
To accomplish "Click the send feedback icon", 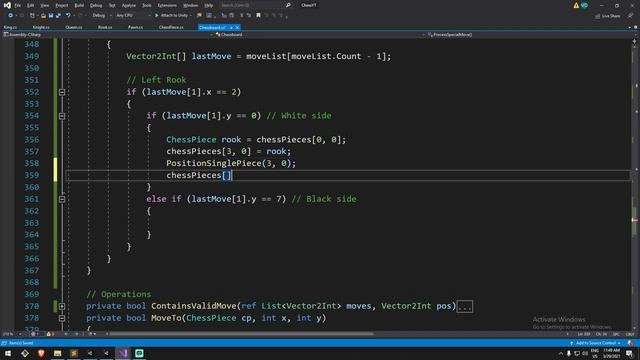I will pyautogui.click(x=630, y=16).
